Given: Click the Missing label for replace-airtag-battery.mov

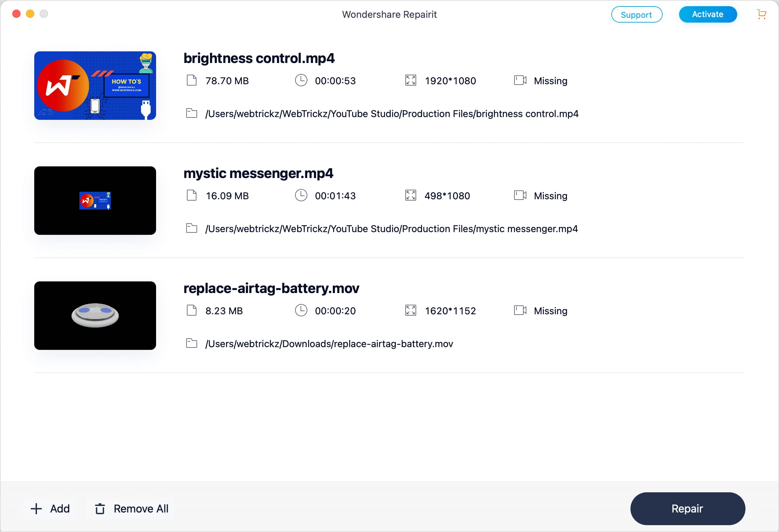Looking at the screenshot, I should click(x=551, y=311).
